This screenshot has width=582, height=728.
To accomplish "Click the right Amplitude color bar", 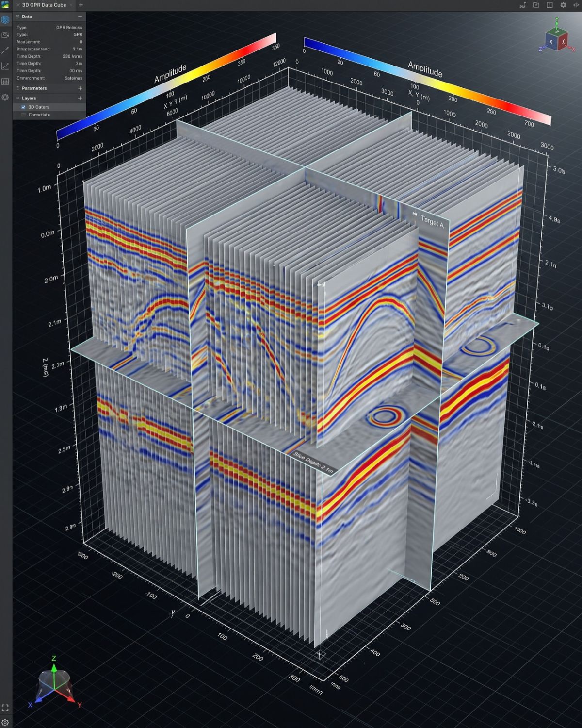I will point(427,81).
